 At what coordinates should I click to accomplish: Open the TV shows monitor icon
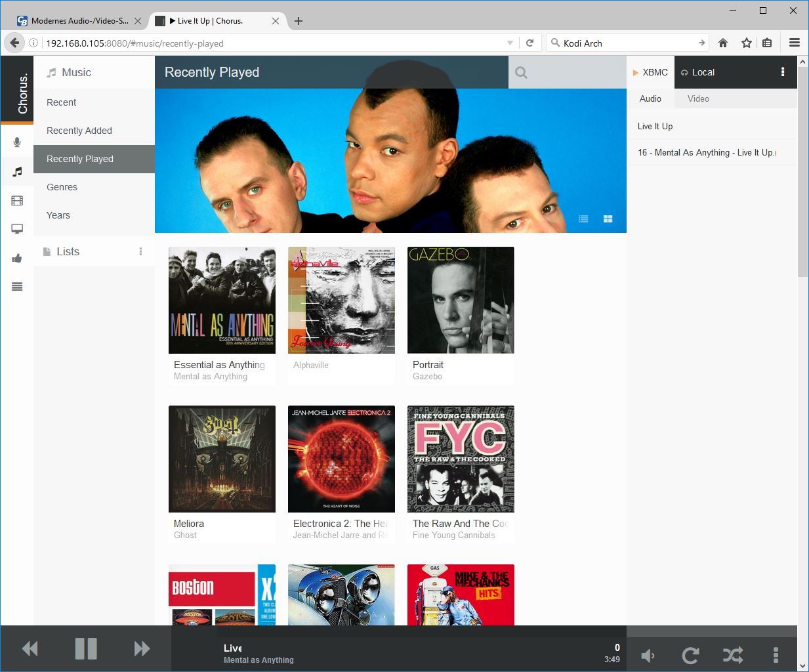click(17, 229)
